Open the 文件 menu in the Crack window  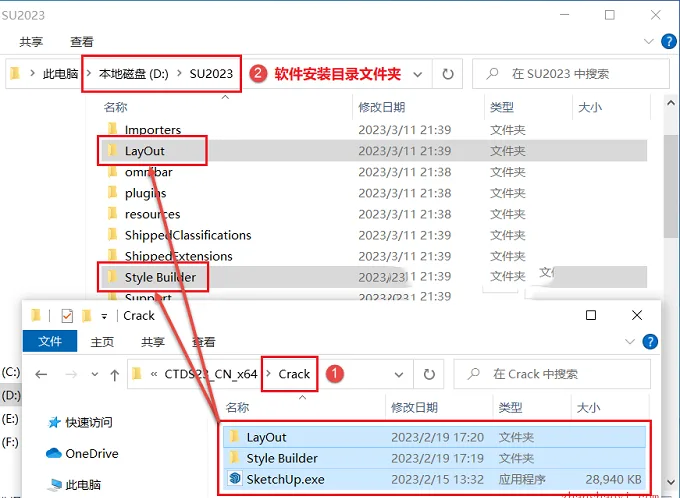pos(50,341)
